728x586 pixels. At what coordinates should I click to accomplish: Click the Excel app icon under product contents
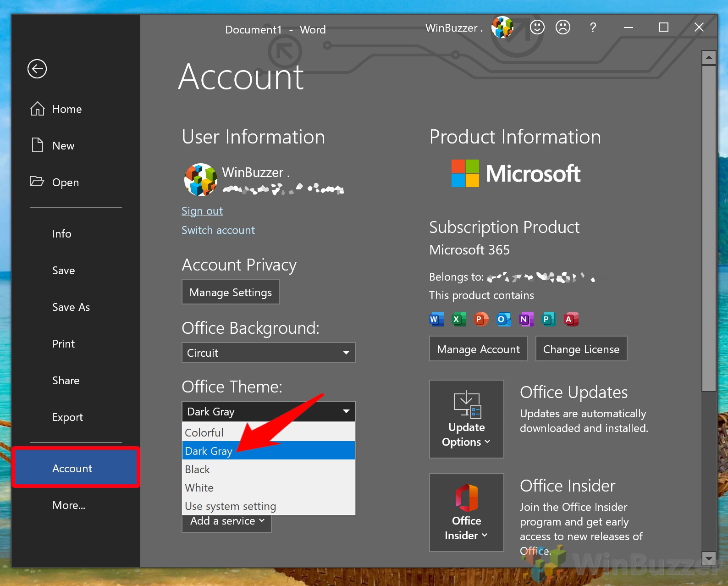click(x=458, y=319)
